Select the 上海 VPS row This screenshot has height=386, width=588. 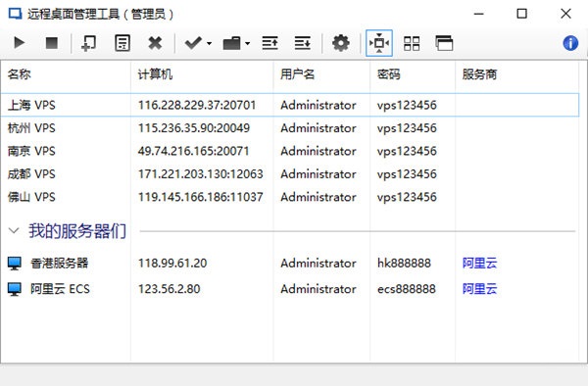pyautogui.click(x=290, y=105)
